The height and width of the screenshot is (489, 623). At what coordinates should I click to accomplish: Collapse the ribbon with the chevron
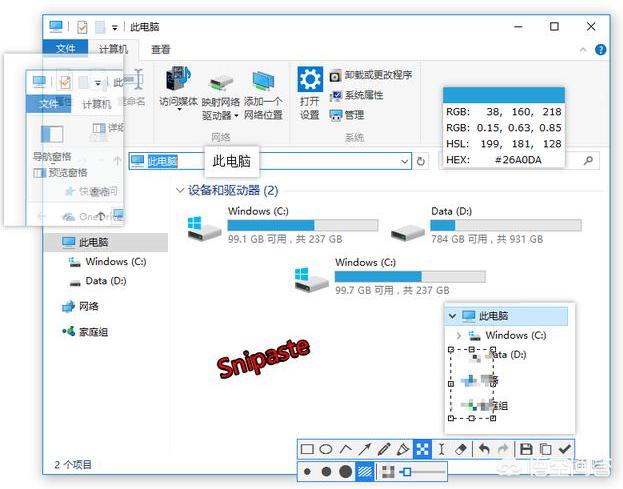pyautogui.click(x=583, y=50)
